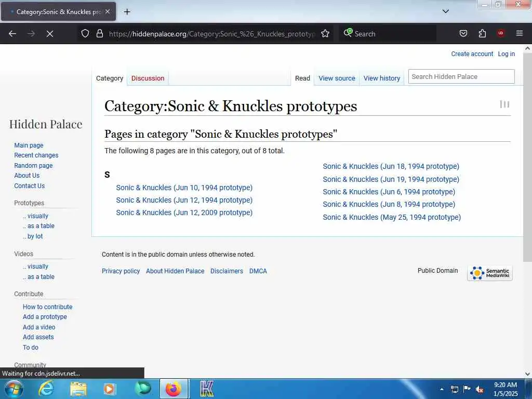This screenshot has height=399, width=532.
Task: Switch to the Discussion tab
Action: click(148, 78)
